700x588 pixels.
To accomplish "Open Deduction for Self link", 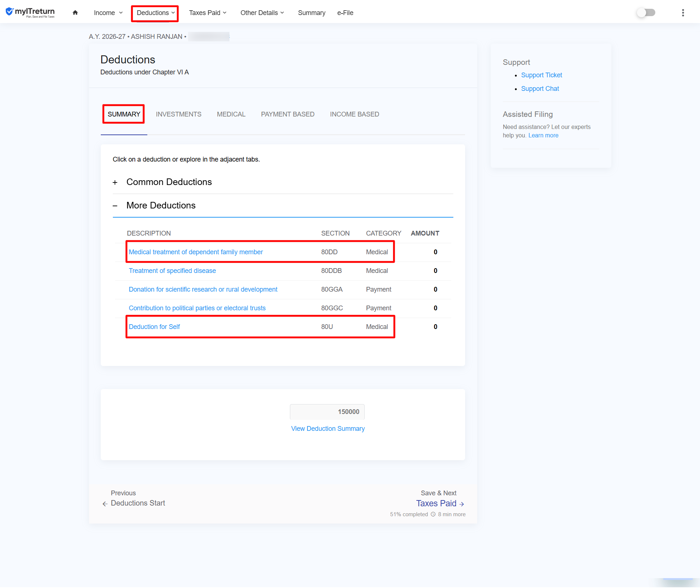I will click(154, 327).
